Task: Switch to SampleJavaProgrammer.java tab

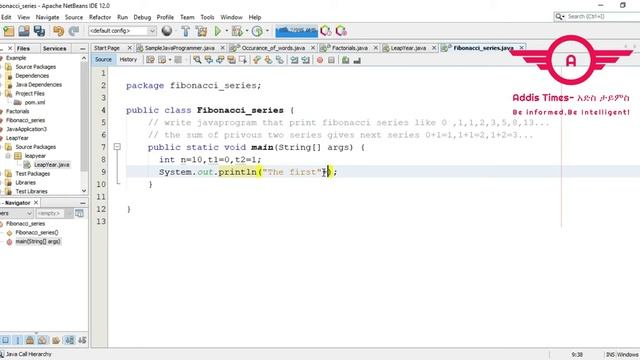Action: coord(180,48)
